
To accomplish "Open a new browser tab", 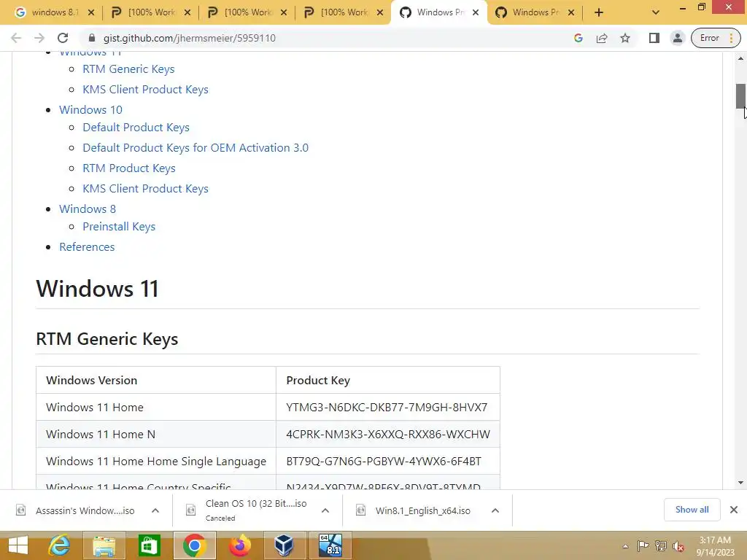I will point(599,13).
